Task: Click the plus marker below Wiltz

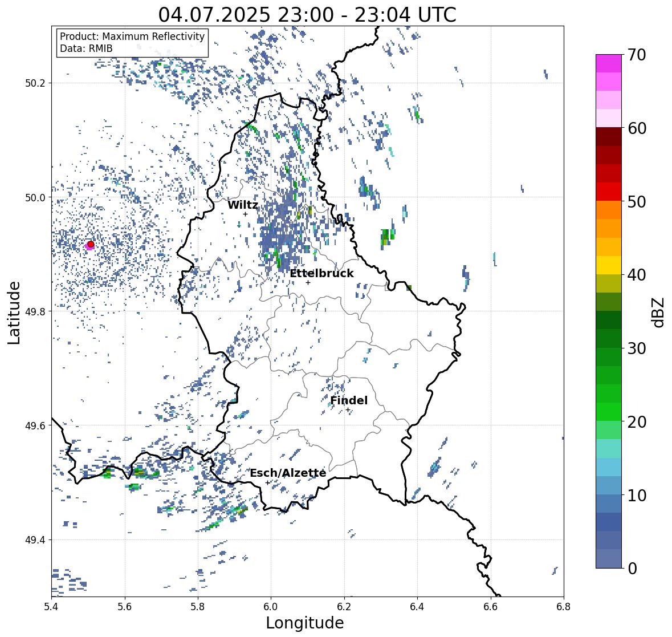Action: point(245,214)
